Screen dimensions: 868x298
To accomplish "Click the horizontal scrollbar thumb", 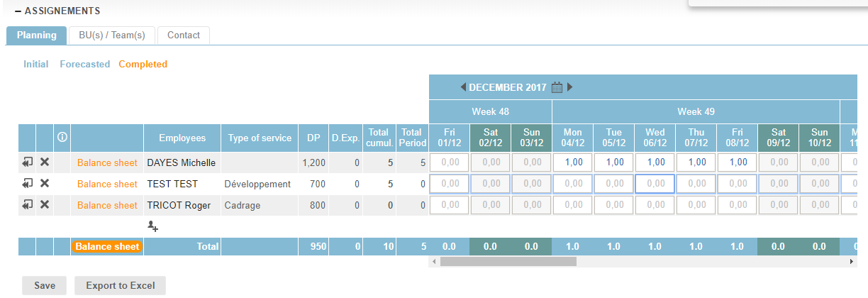I will [508, 261].
